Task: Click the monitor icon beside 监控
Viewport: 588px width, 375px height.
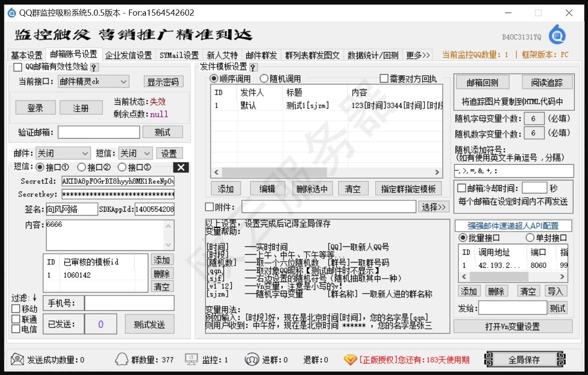Action: tap(191, 359)
